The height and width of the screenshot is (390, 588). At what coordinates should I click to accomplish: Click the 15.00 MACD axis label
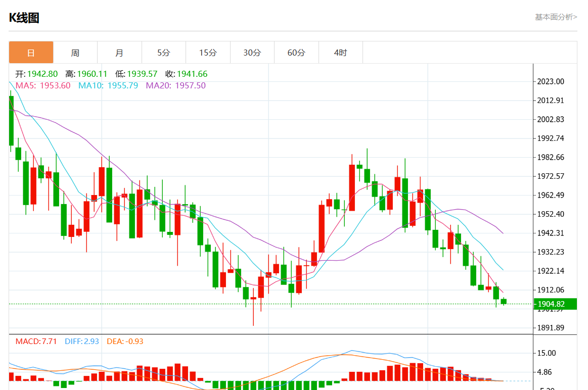[547, 353]
